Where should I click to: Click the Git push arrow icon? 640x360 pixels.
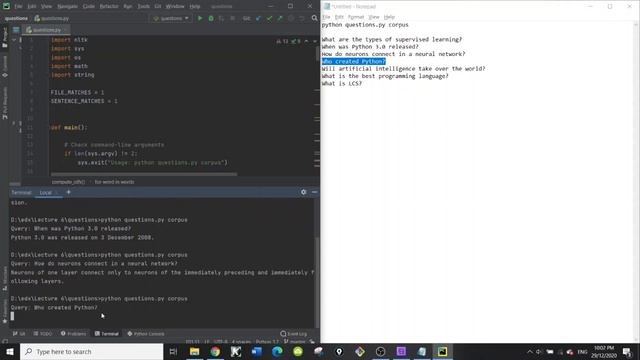click(280, 18)
